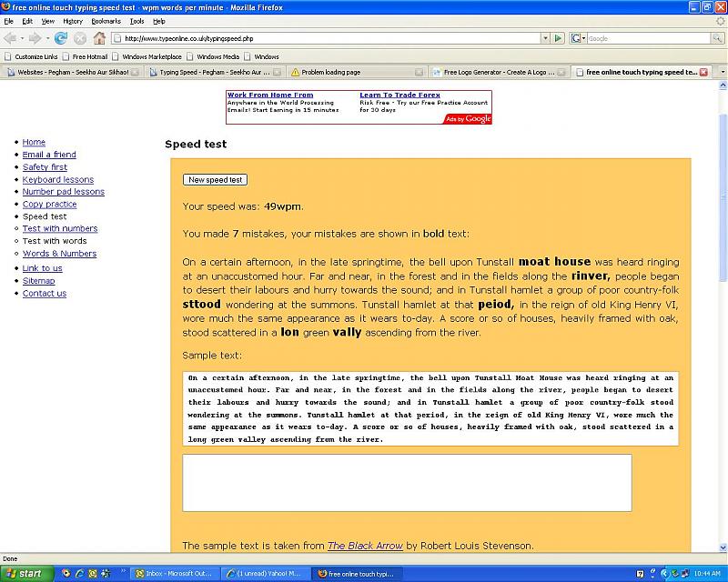Open the Windows Media bookmark
The height and width of the screenshot is (582, 728).
pyautogui.click(x=213, y=56)
